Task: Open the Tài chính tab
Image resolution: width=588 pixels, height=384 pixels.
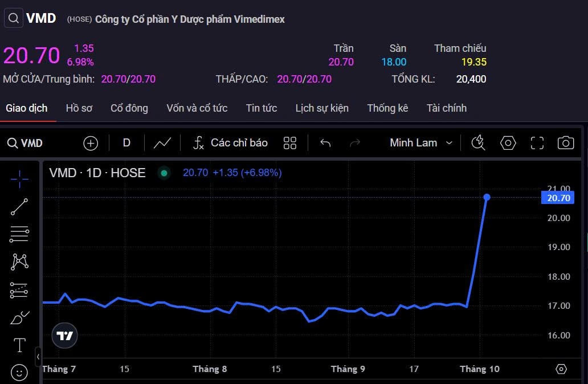Action: pos(446,108)
